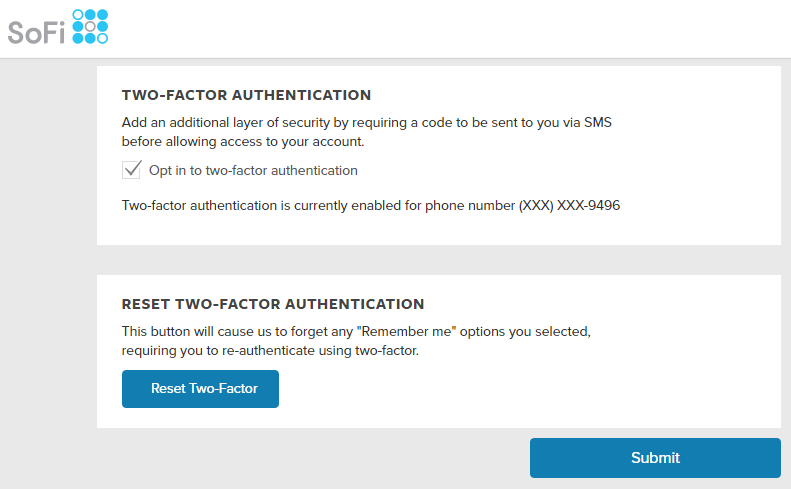Click the SoFi dot-grid logo icon
This screenshot has height=489, width=791.
90,26
